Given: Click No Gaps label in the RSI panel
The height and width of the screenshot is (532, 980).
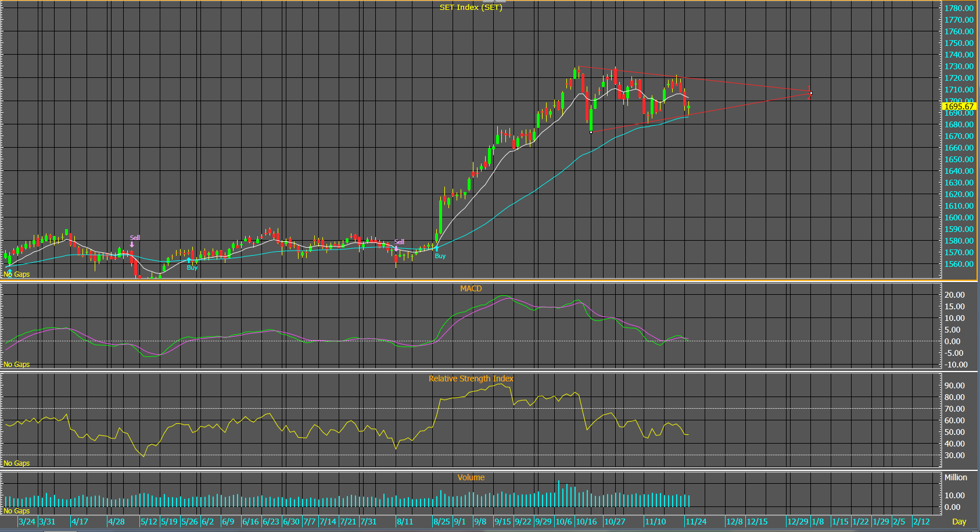Looking at the screenshot, I should pos(17,463).
